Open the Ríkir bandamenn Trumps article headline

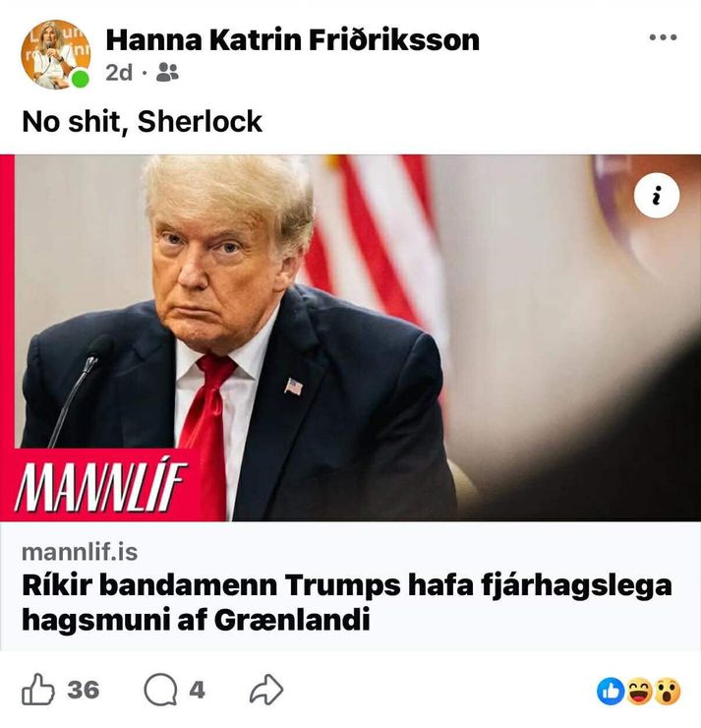click(x=346, y=603)
